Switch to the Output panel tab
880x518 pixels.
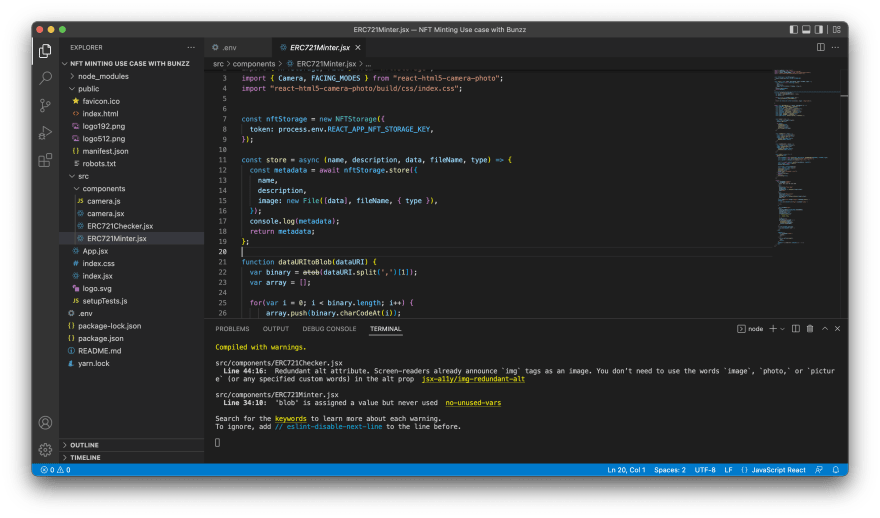(x=276, y=329)
